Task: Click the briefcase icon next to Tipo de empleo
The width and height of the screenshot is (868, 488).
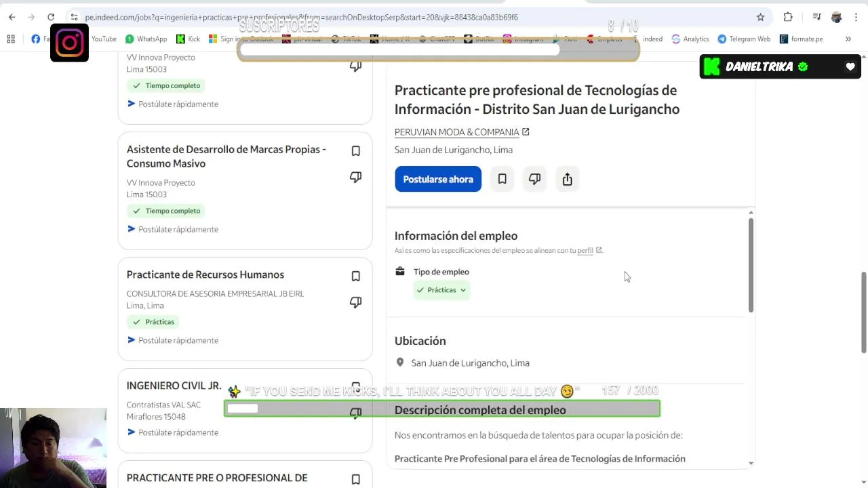Action: (400, 271)
